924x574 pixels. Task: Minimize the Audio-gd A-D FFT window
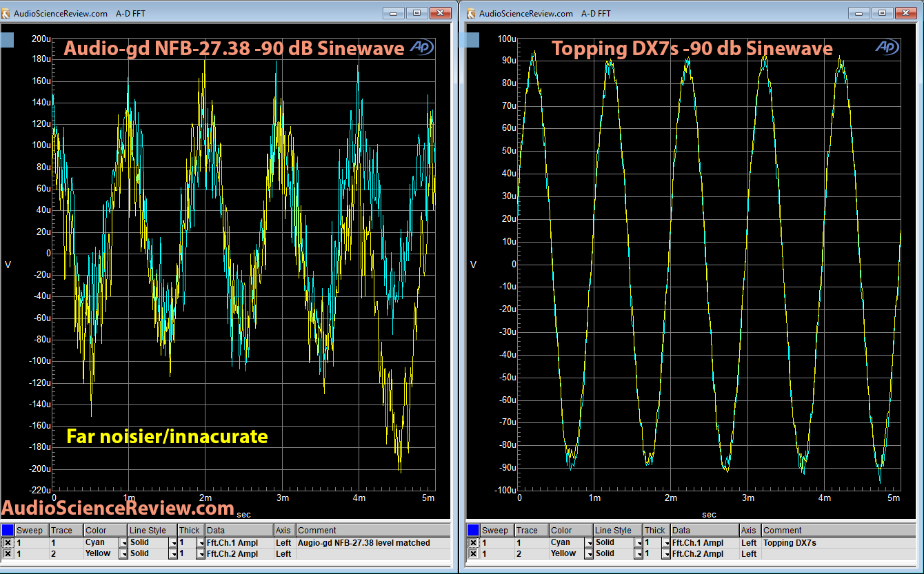click(x=394, y=13)
